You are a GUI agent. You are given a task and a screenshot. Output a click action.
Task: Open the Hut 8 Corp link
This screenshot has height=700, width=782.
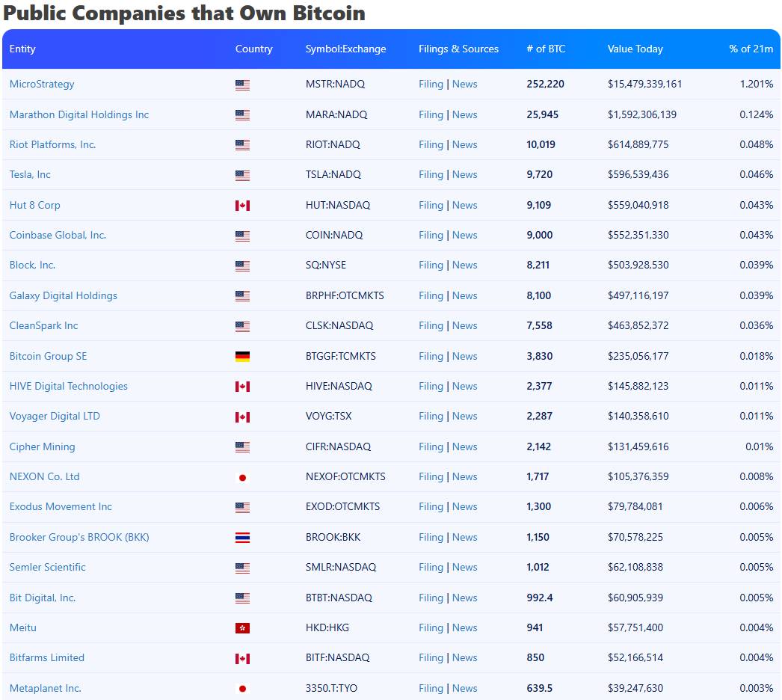coord(35,205)
